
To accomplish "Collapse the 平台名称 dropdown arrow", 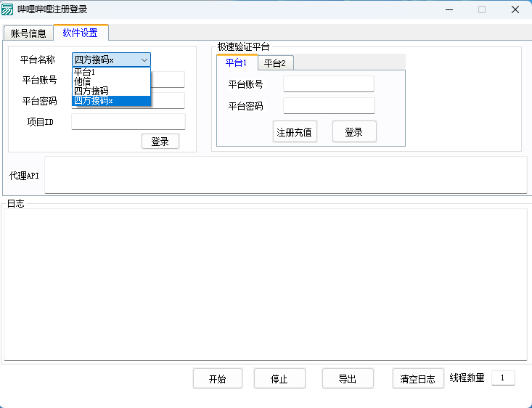I will pyautogui.click(x=144, y=60).
